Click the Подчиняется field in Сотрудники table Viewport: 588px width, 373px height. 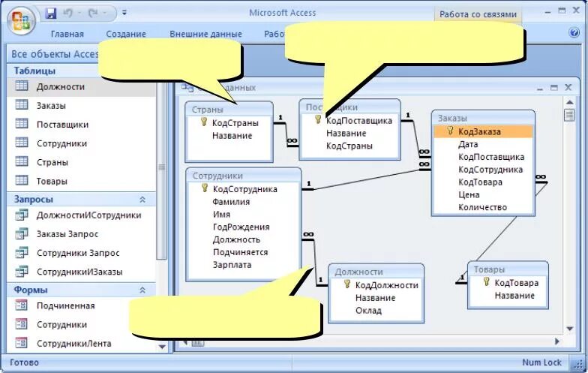240,252
